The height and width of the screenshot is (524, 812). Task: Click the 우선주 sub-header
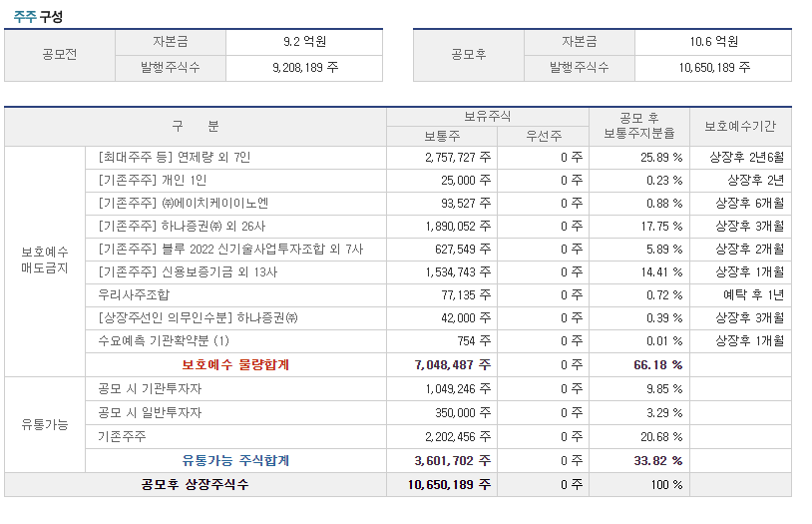pos(544,136)
